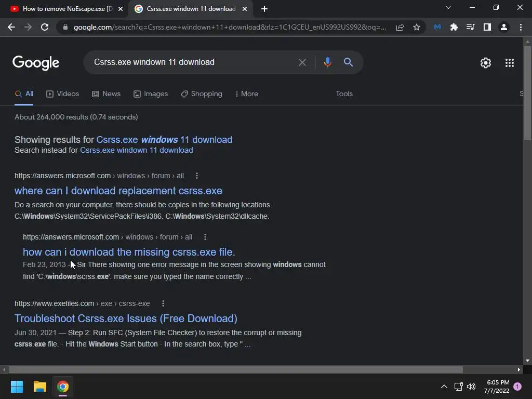Expand the More search categories
532x399 pixels.
247,94
